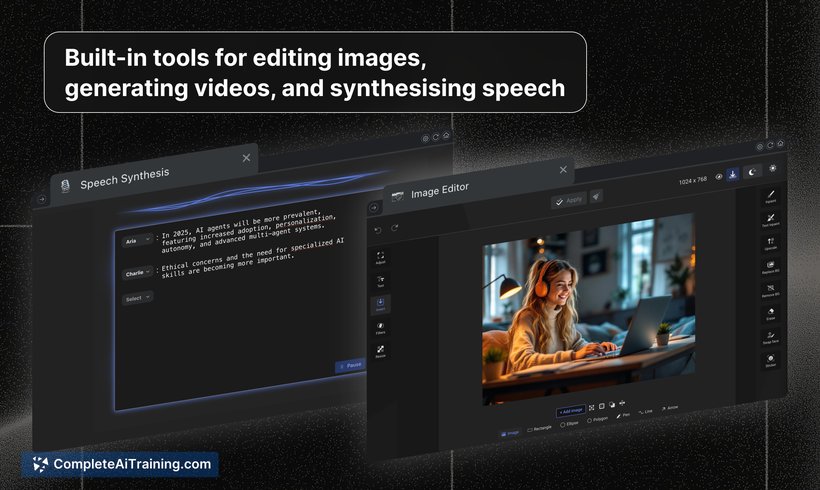Open settings gear in Image Editor header
Image resolution: width=820 pixels, height=490 pixels.
click(772, 168)
